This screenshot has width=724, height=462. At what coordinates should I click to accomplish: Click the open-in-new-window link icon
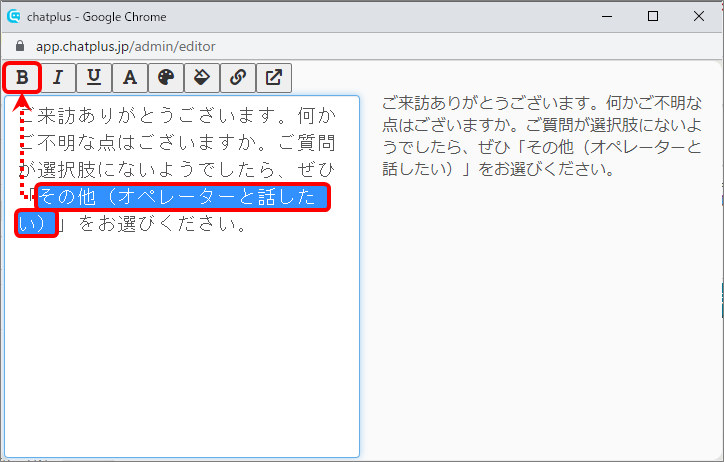[274, 78]
